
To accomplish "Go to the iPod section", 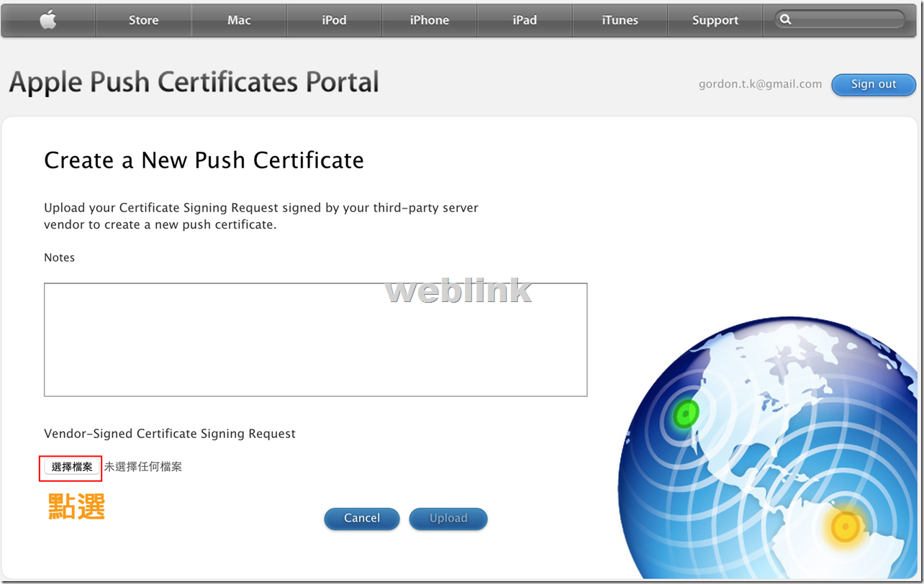I will tap(334, 20).
